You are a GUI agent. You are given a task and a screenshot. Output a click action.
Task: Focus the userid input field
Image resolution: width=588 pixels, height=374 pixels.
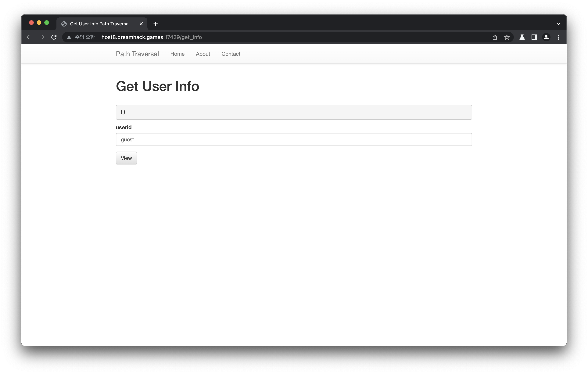point(293,139)
